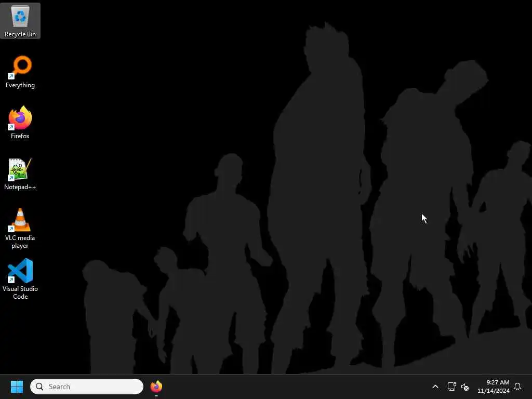Select the Visual Studio Code shortcut
The image size is (532, 399).
(20, 279)
